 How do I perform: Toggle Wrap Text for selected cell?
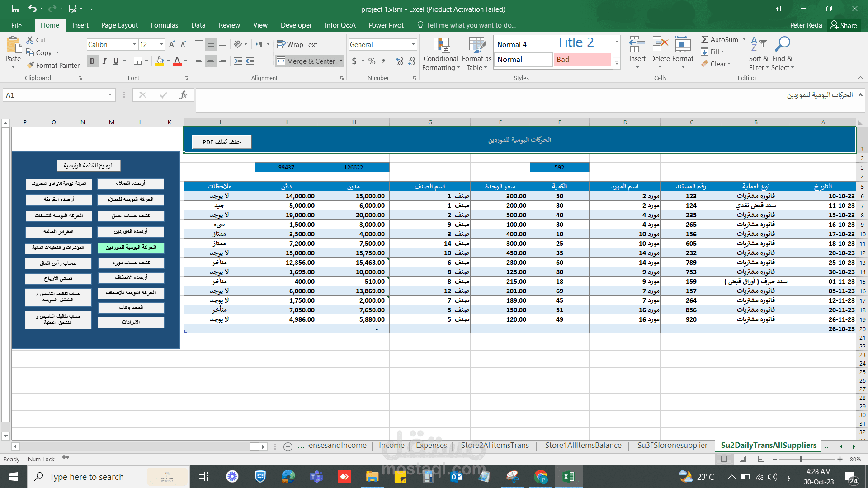[x=297, y=44]
